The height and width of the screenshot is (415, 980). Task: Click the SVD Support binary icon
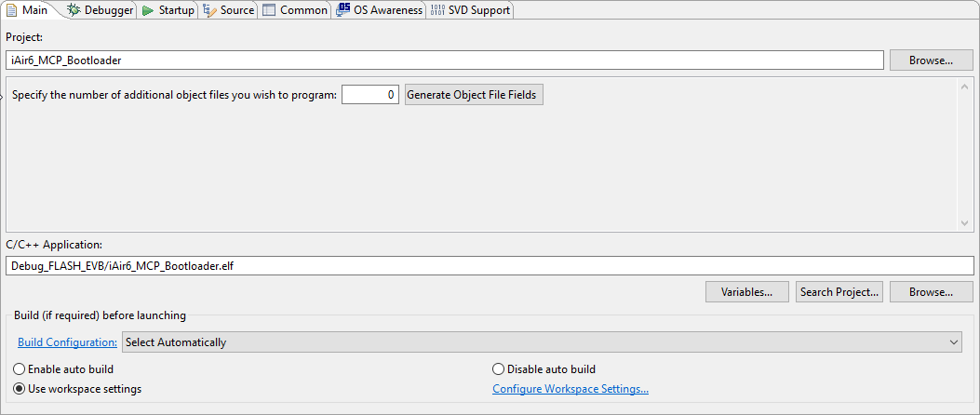[437, 10]
